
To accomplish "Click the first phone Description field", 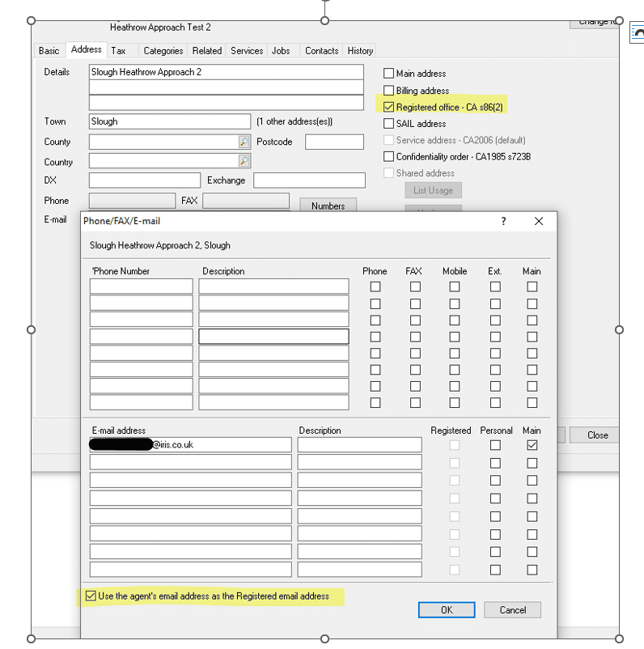I will 273,286.
